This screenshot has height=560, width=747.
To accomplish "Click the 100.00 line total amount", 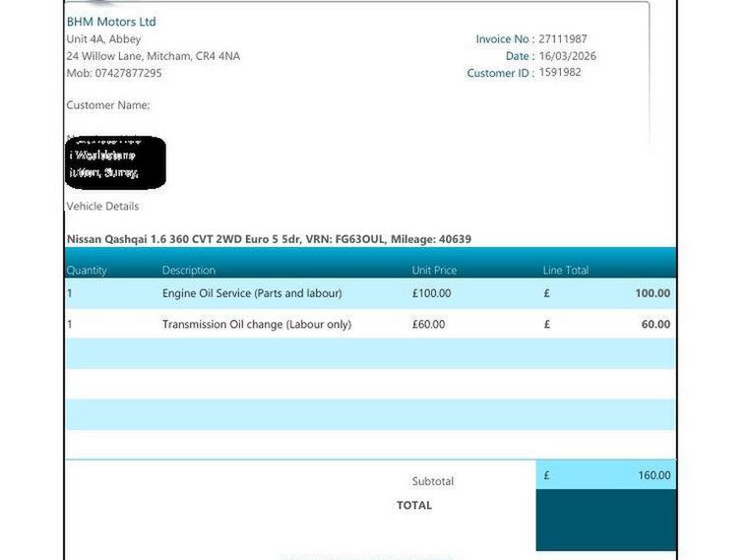I will [652, 293].
